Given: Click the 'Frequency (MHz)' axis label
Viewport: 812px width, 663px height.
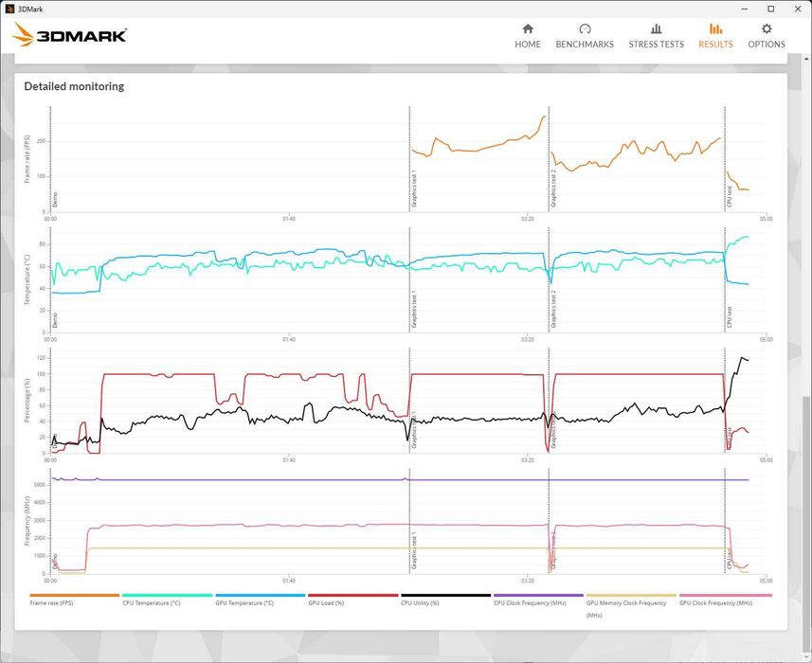Looking at the screenshot, I should click(x=27, y=521).
